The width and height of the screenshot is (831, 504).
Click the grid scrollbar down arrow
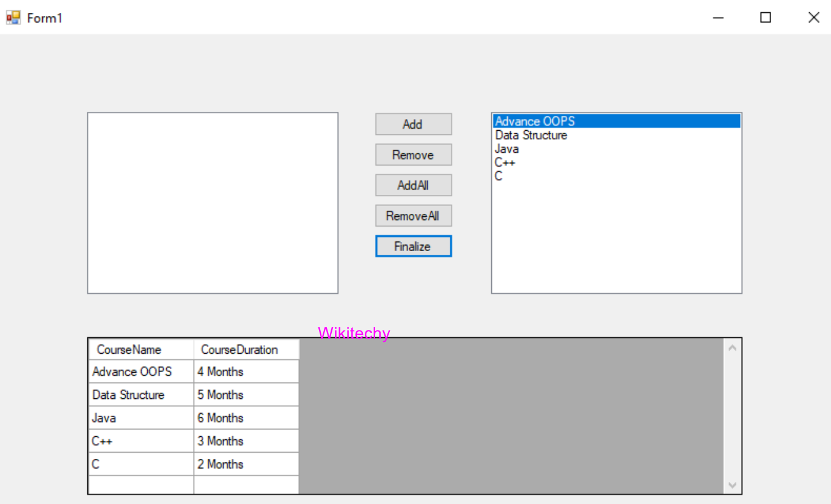732,485
